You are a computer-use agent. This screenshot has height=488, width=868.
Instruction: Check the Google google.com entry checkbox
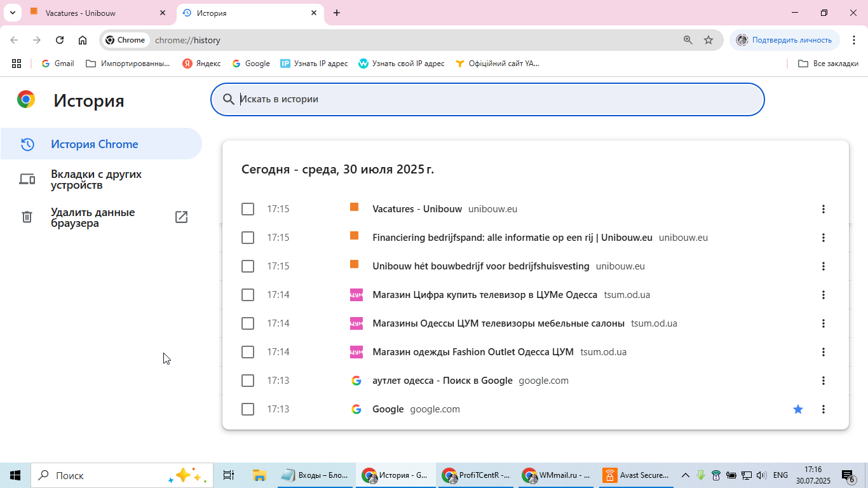tap(248, 409)
